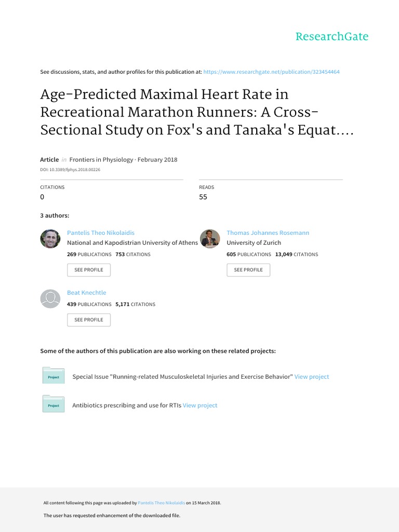Click the DOI text
This screenshot has height=532, width=399.
(70, 170)
